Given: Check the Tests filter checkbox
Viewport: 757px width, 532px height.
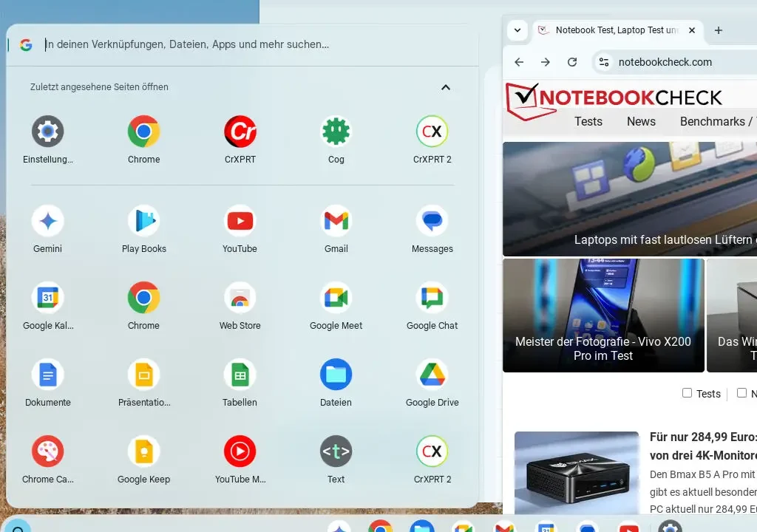Looking at the screenshot, I should 687,393.
